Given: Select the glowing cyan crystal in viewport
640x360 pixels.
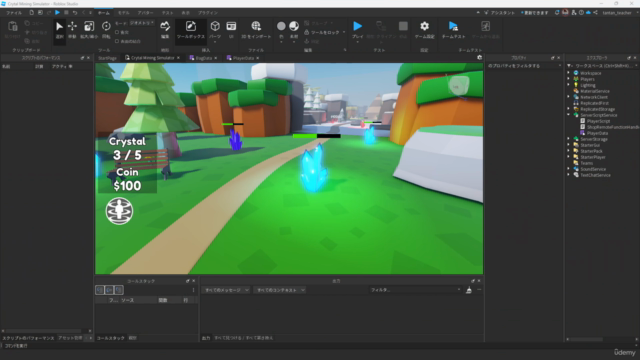Looking at the screenshot, I should point(313,169).
